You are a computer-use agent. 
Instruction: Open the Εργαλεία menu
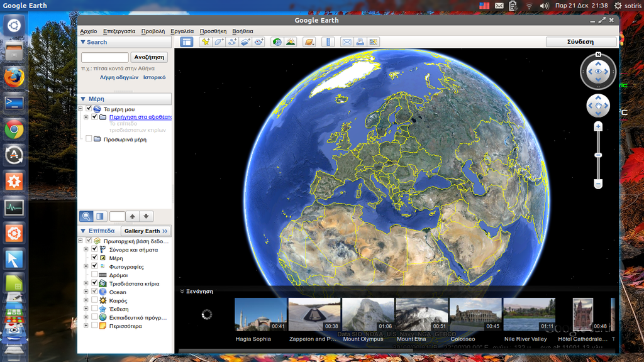[x=182, y=31]
